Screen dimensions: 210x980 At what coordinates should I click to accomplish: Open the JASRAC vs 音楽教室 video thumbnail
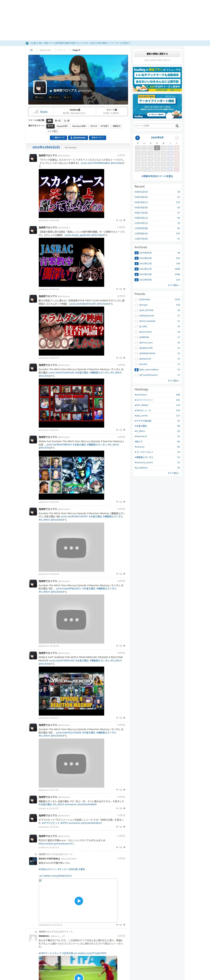coord(71,262)
